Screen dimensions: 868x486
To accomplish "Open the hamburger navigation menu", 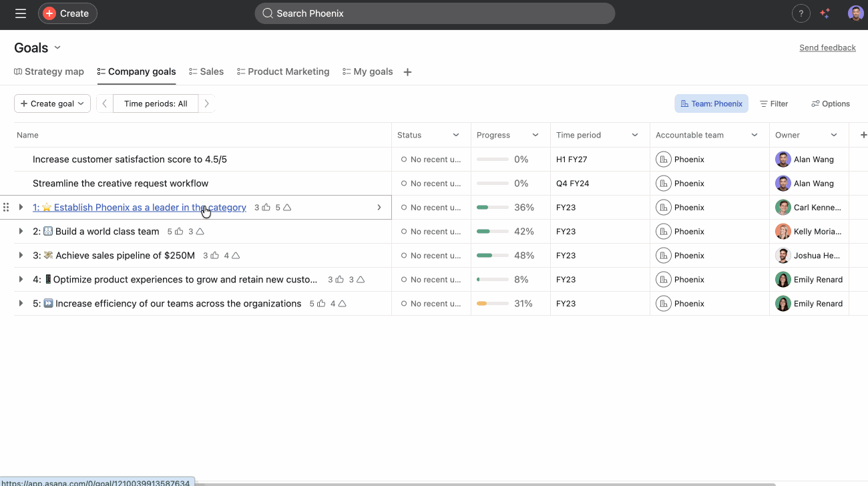I will pyautogui.click(x=21, y=13).
